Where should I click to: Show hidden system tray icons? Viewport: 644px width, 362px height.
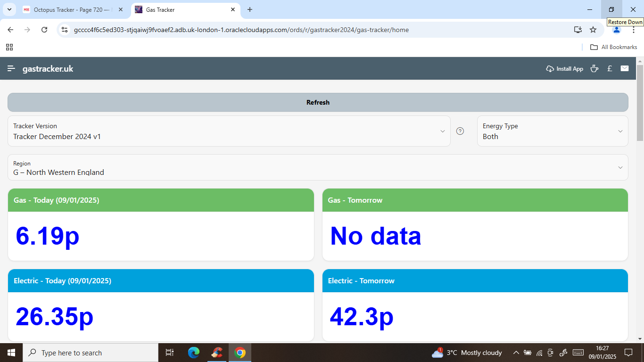click(516, 353)
